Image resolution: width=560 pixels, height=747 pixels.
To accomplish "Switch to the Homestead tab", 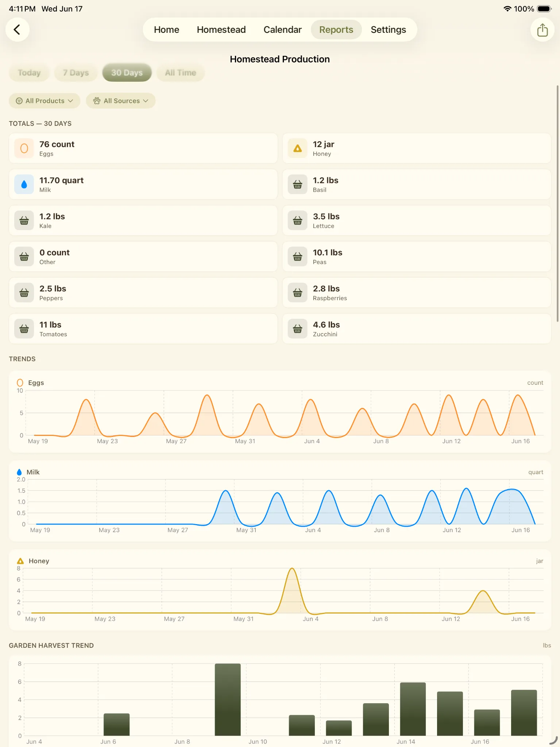I will click(221, 30).
